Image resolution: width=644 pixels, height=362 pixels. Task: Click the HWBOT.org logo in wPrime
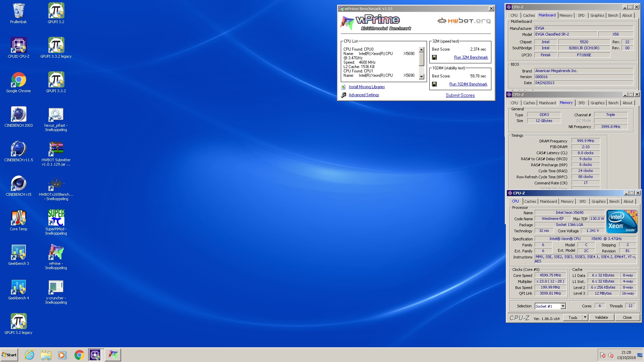point(464,21)
